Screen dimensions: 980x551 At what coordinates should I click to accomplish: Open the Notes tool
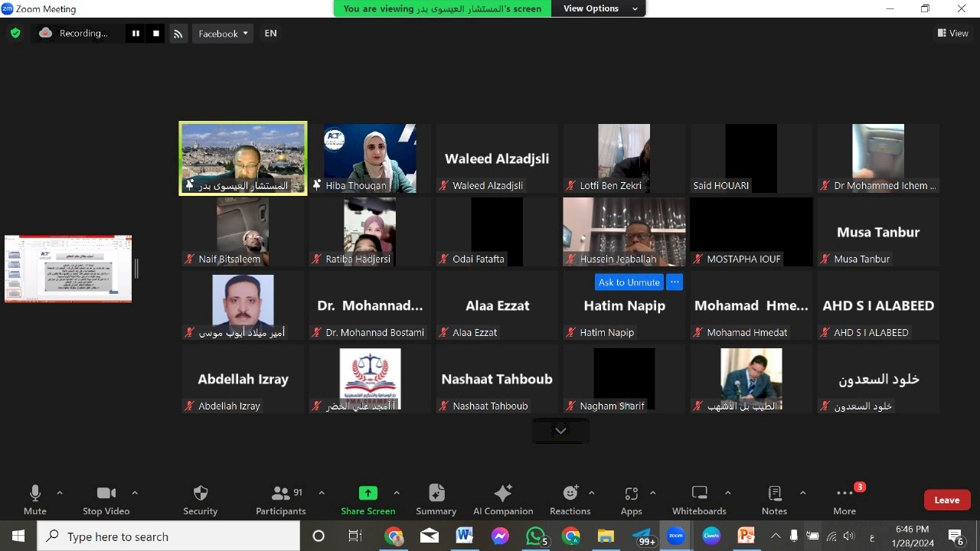click(x=774, y=494)
